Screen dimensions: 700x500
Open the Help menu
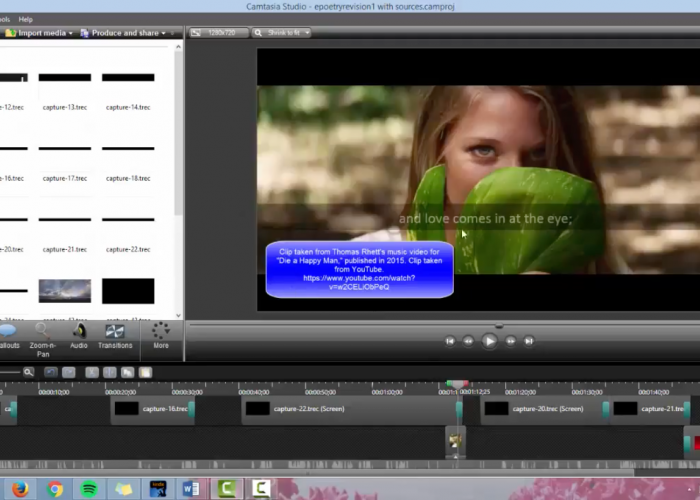[x=25, y=19]
